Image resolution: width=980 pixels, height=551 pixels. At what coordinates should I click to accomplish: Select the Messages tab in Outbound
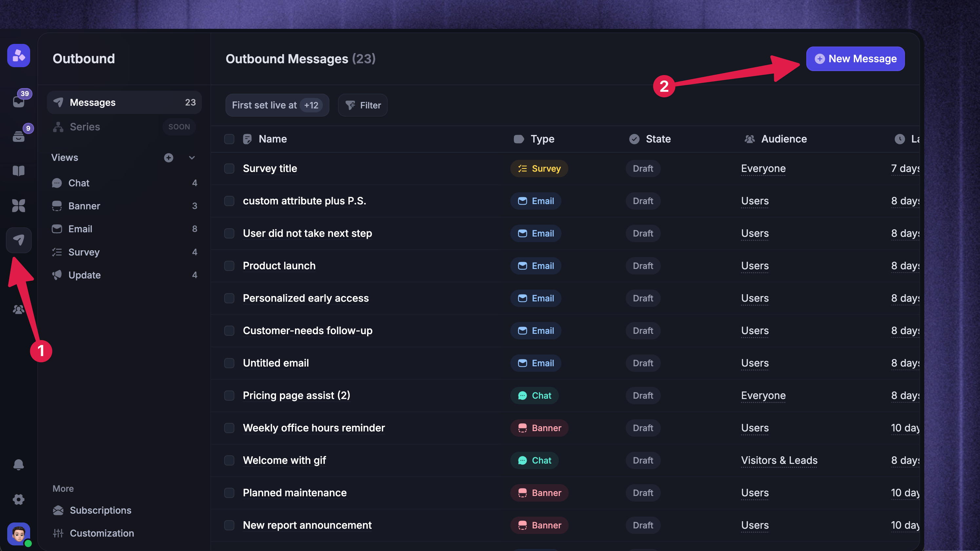(x=124, y=102)
